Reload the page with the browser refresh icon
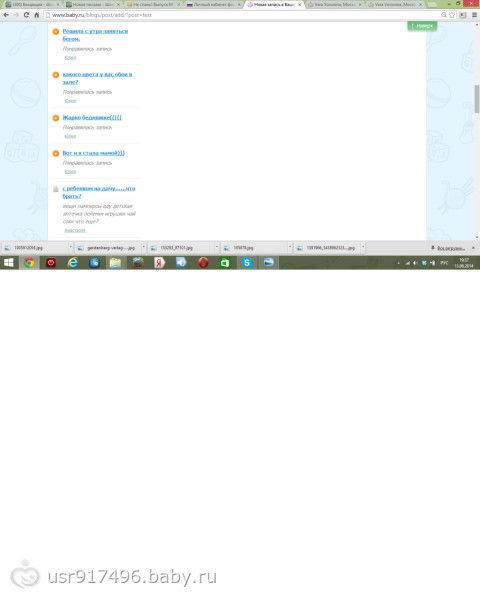 [x=26, y=15]
